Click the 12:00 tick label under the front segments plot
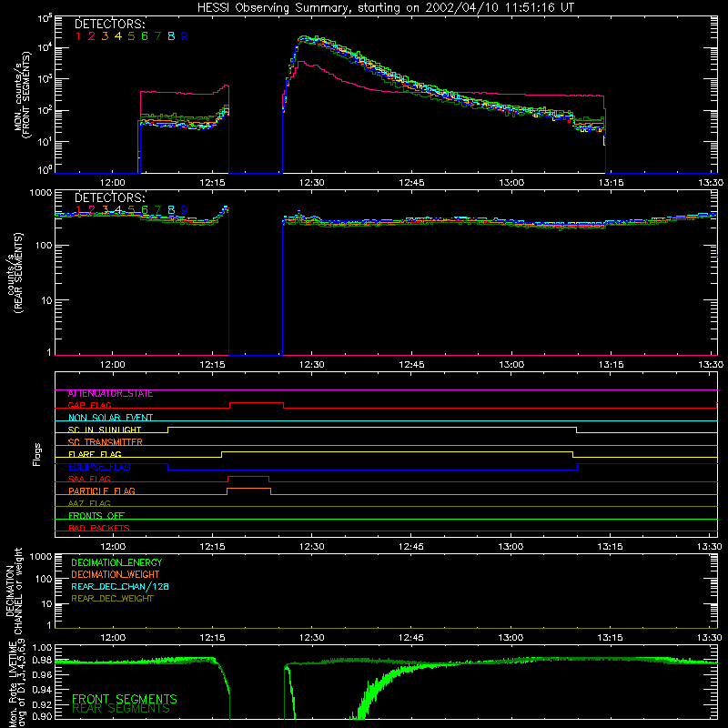Viewport: 728px width, 728px height. 113,183
